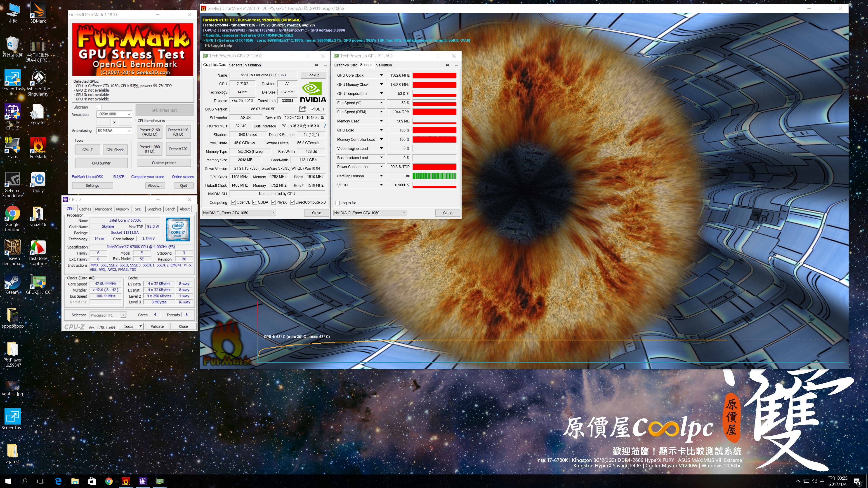Switch to the Caches tab in CPU-Z

pos(85,209)
